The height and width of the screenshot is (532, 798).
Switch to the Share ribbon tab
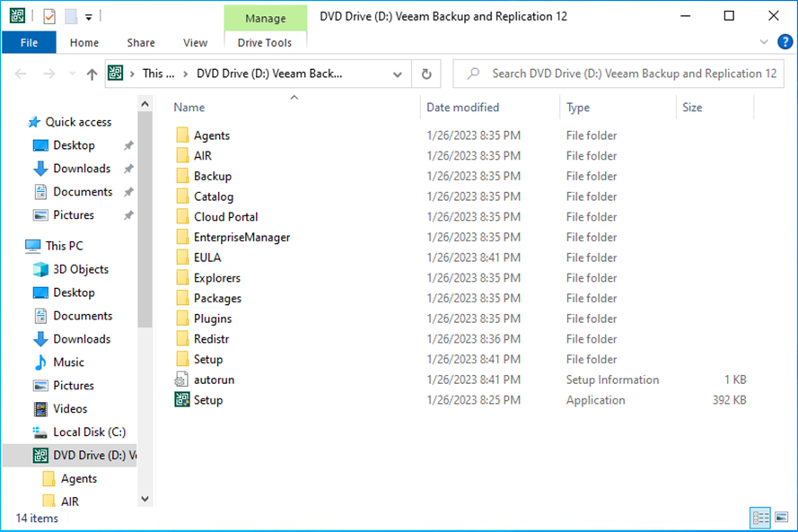click(140, 43)
